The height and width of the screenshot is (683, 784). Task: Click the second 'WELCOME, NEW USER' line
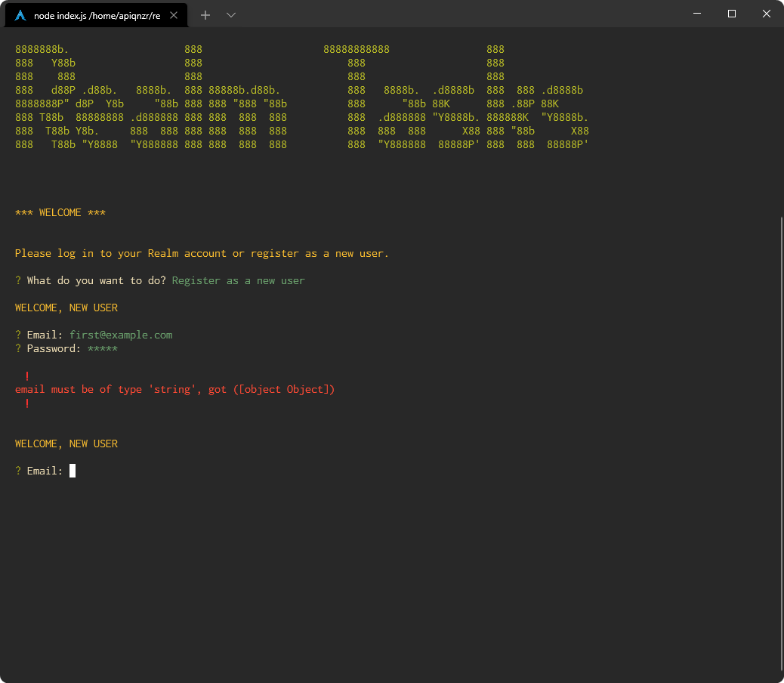66,444
